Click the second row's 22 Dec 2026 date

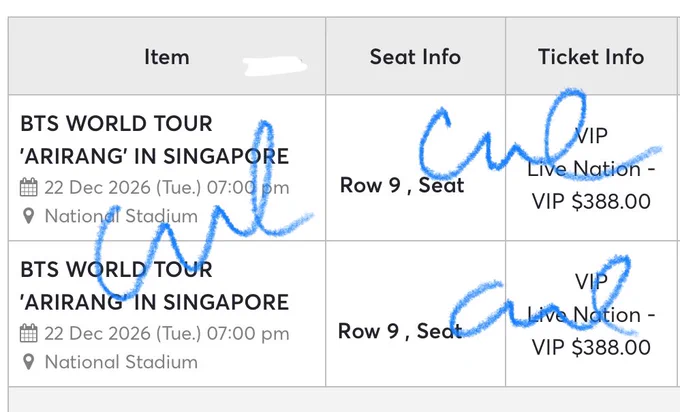tap(167, 334)
